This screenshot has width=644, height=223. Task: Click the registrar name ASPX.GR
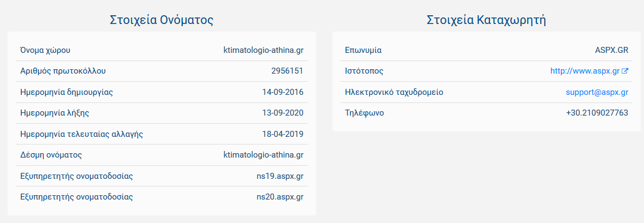click(612, 51)
